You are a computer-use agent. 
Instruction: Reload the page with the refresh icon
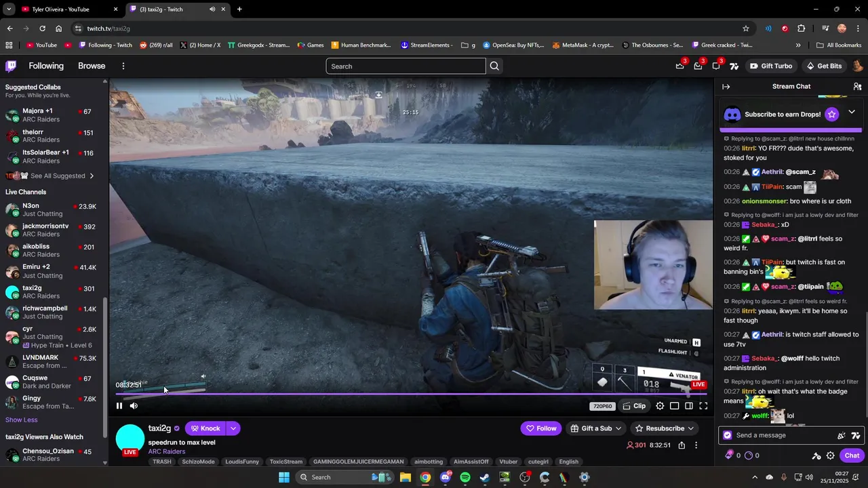42,28
